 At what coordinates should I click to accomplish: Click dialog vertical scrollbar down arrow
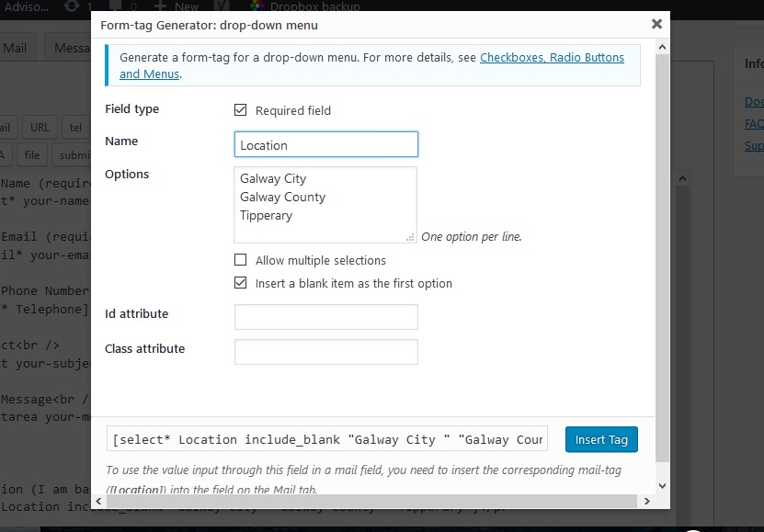tap(662, 485)
